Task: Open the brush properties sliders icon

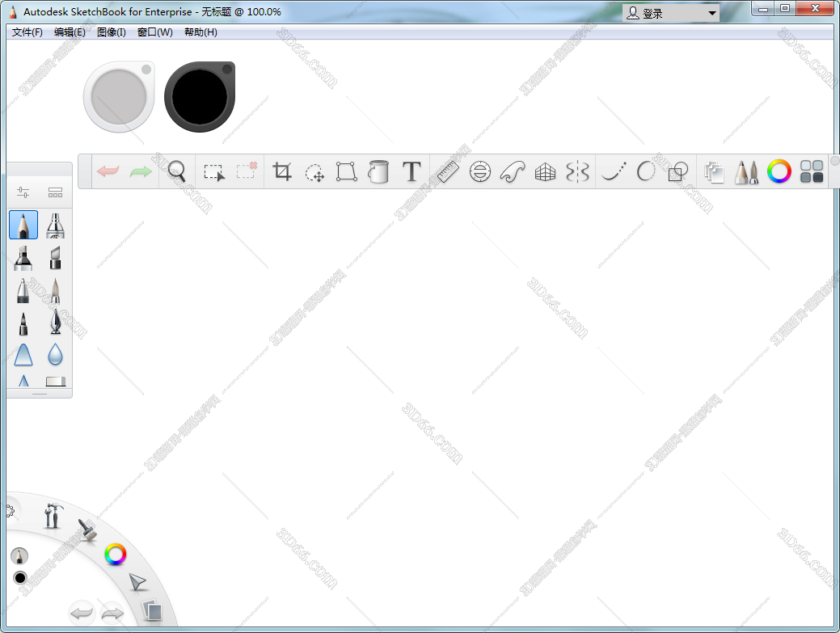Action: coord(23,192)
